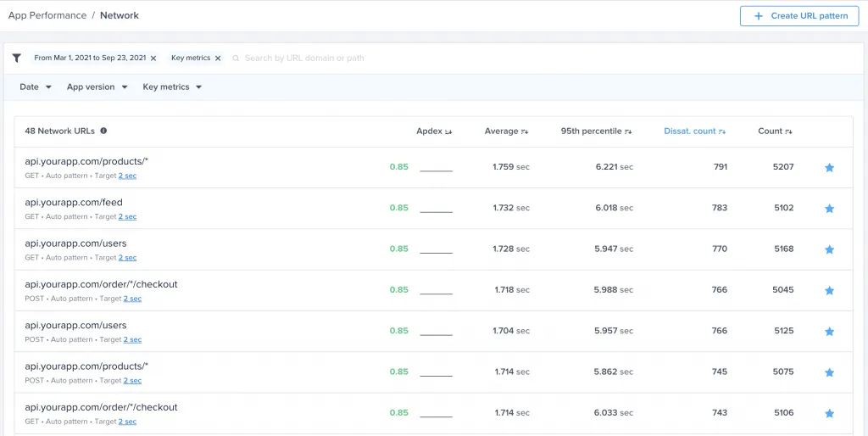
Task: Click the 6.018 sec percentile value
Action: click(x=615, y=208)
